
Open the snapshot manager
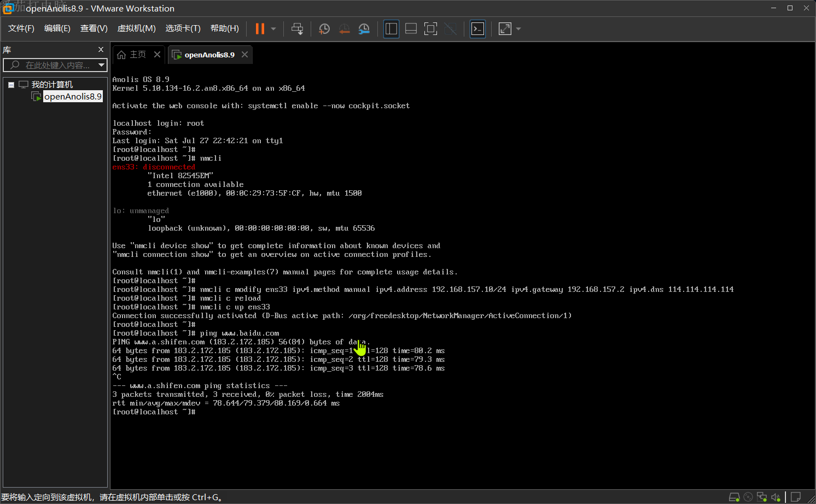[364, 29]
